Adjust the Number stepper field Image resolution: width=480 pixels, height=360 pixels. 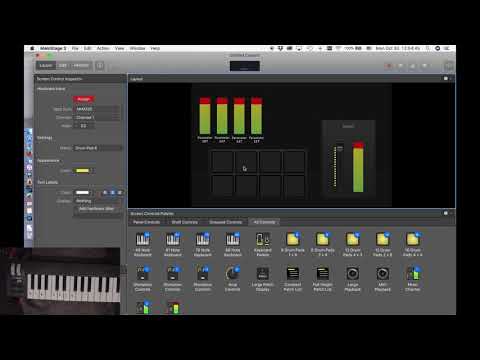click(x=84, y=126)
